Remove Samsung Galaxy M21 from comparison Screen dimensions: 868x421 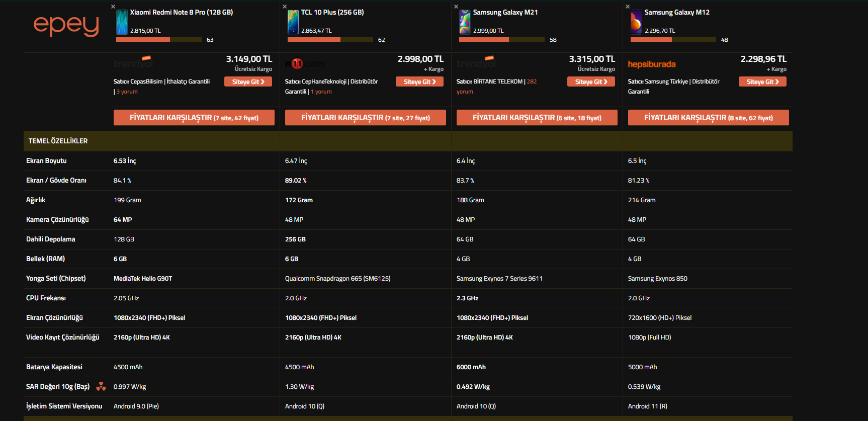click(x=456, y=7)
